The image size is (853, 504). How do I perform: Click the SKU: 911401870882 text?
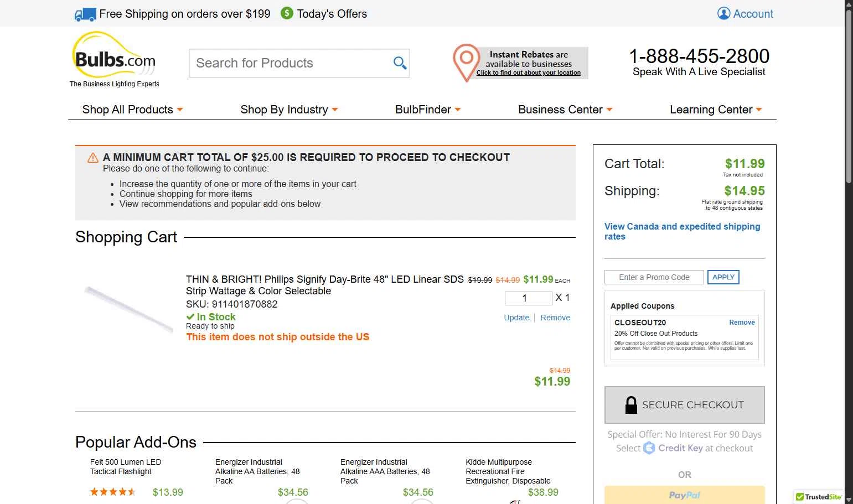coord(231,304)
